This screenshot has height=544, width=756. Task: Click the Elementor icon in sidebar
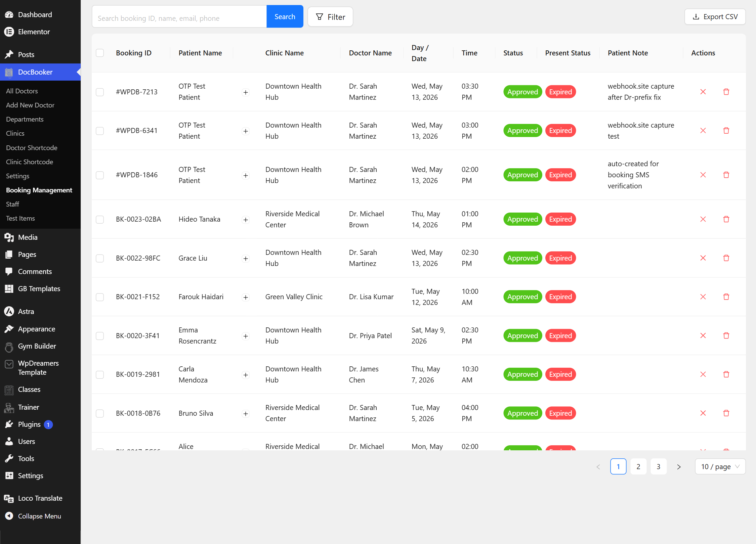pyautogui.click(x=9, y=32)
